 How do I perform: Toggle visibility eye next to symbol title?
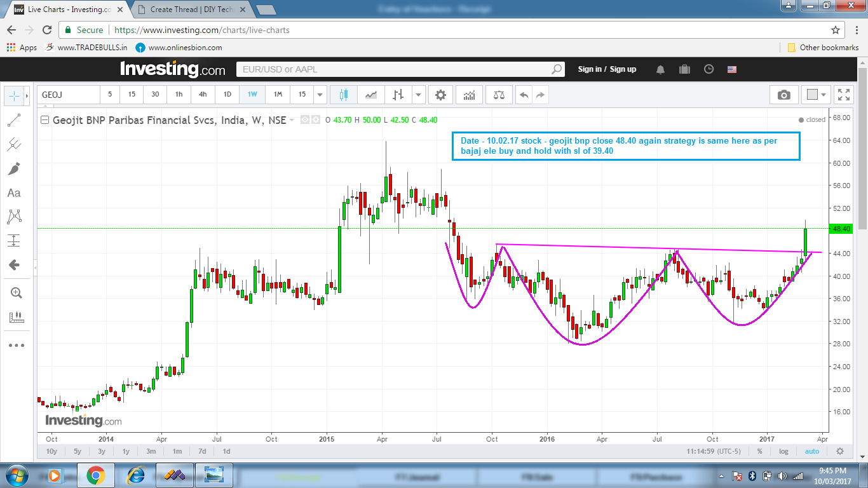pyautogui.click(x=304, y=119)
